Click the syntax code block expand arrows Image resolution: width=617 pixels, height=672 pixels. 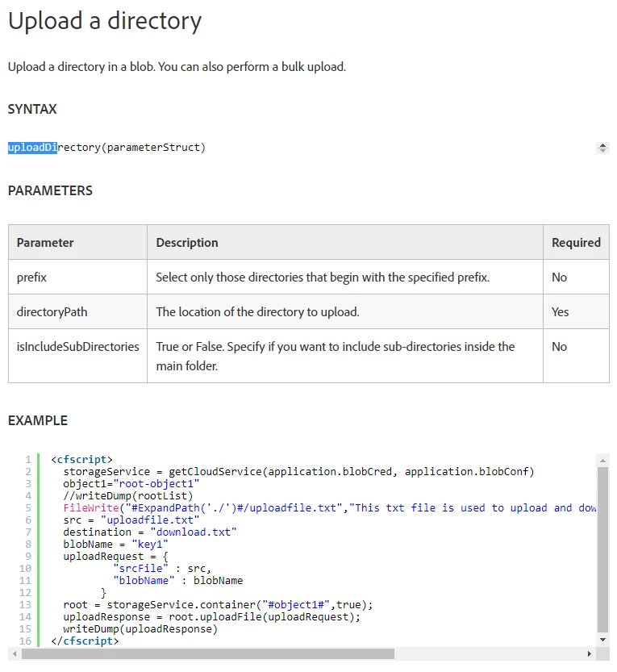[x=602, y=148]
